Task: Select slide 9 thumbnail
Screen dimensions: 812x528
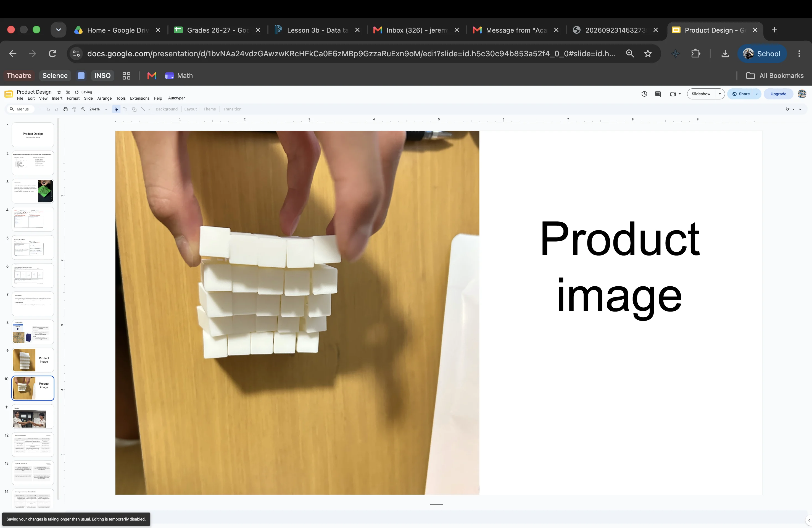Action: point(33,360)
